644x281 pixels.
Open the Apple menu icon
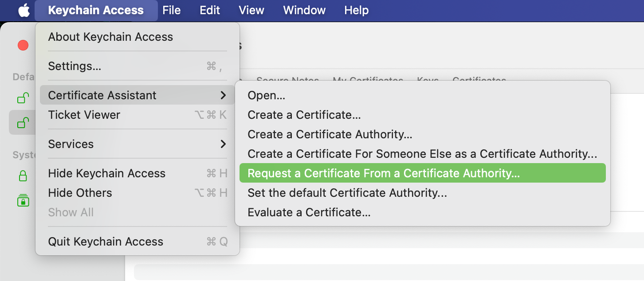click(x=24, y=10)
